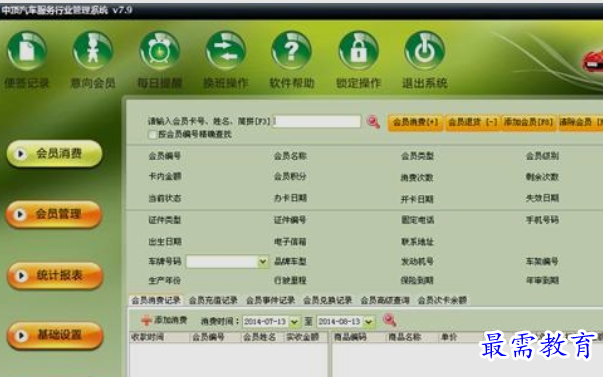Click the 行驶里程 field label
The image size is (603, 377).
[290, 280]
